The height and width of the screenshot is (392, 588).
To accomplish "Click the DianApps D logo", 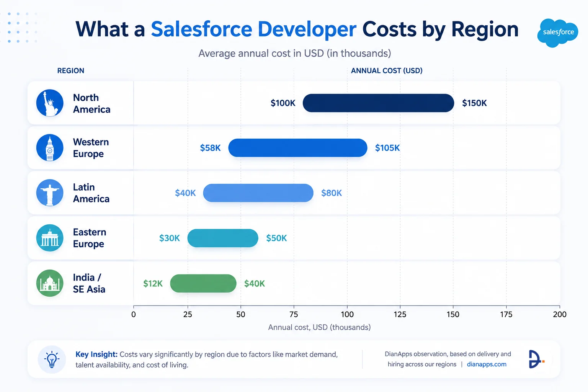I will pyautogui.click(x=536, y=359).
